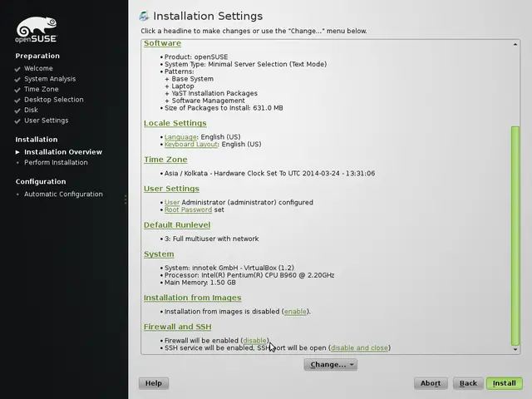Select System Analysis step in sidebar

coord(50,79)
